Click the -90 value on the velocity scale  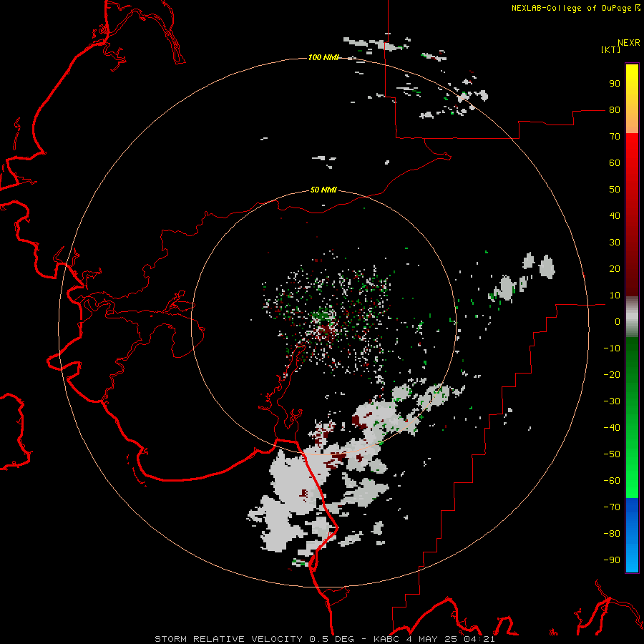click(x=612, y=560)
